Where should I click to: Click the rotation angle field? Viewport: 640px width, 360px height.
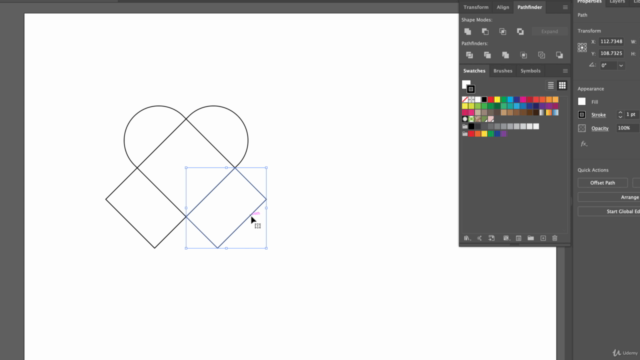608,66
